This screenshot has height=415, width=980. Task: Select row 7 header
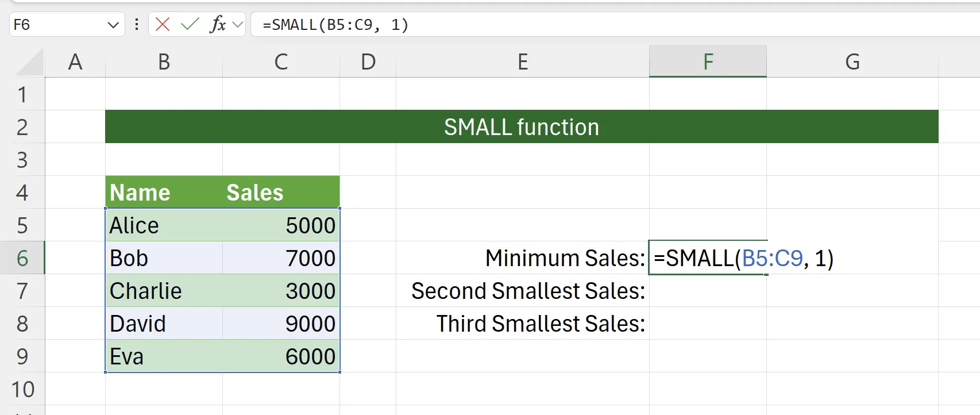pyautogui.click(x=22, y=291)
